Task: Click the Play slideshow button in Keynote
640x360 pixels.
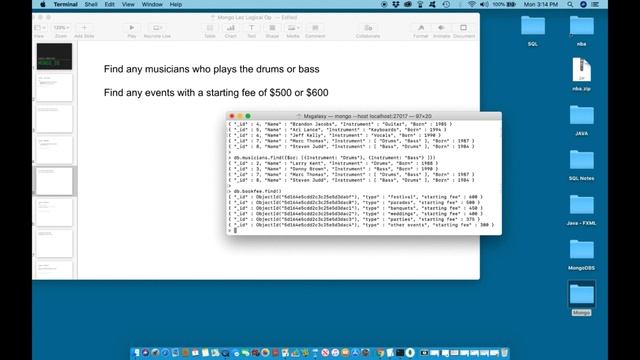Action: 131,28
